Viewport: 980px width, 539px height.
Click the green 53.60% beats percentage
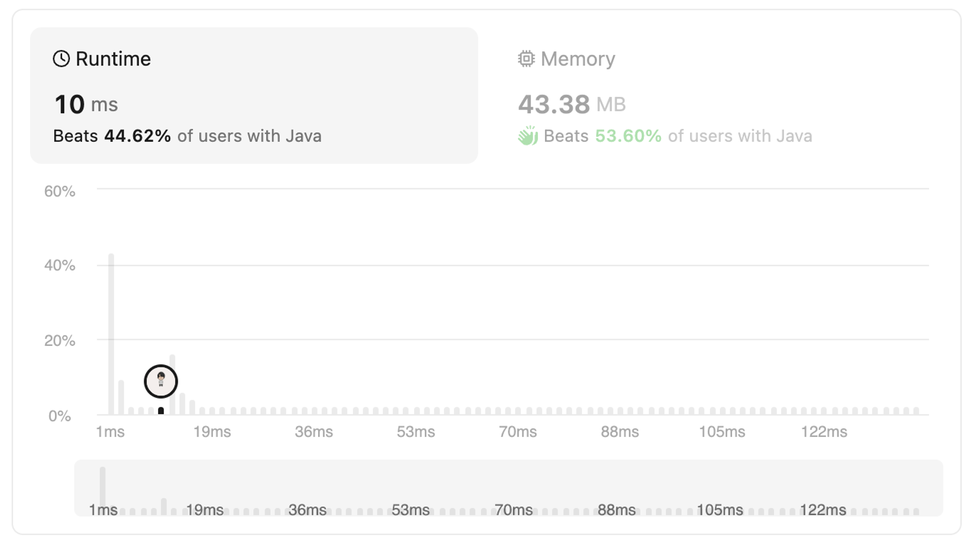pyautogui.click(x=628, y=136)
